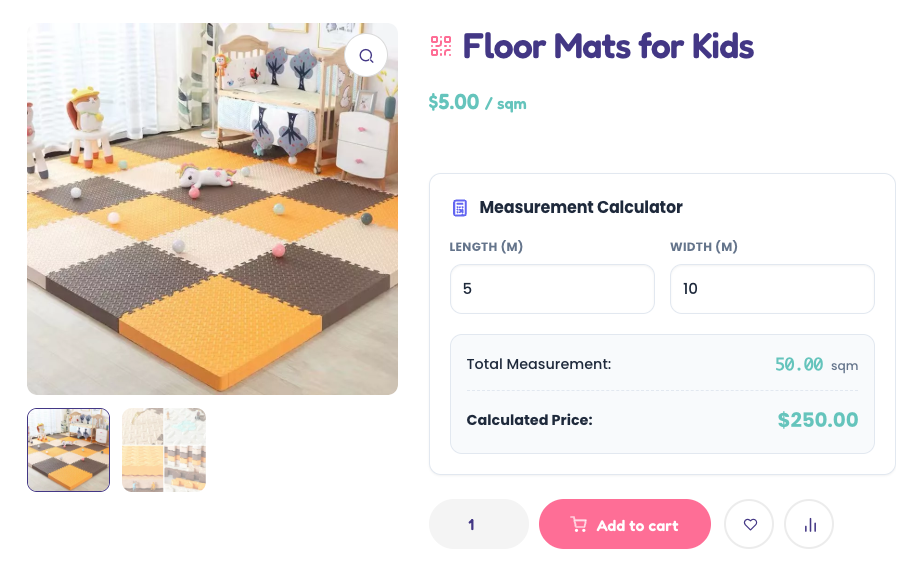The image size is (920, 580).
Task: Click the Floor Mats for Kids title
Action: point(608,46)
